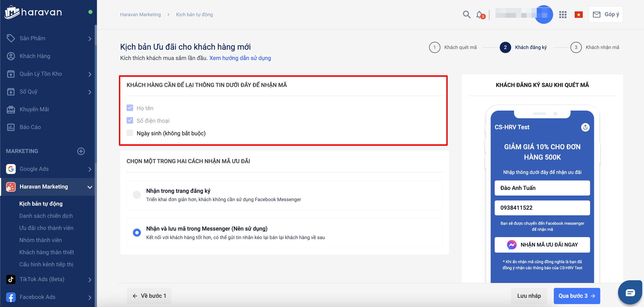This screenshot has height=307, width=644.
Task: Click the Về bước 1 button
Action: pyautogui.click(x=149, y=296)
